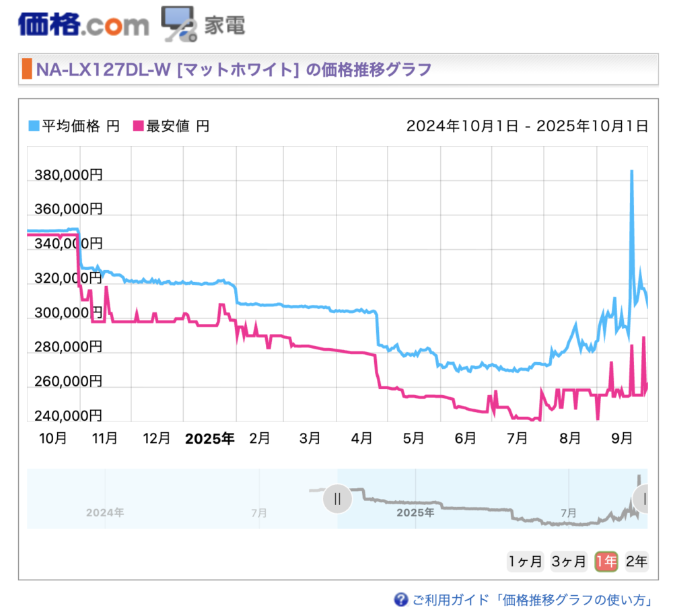
Task: Click the left range navigator handle
Action: [x=337, y=499]
